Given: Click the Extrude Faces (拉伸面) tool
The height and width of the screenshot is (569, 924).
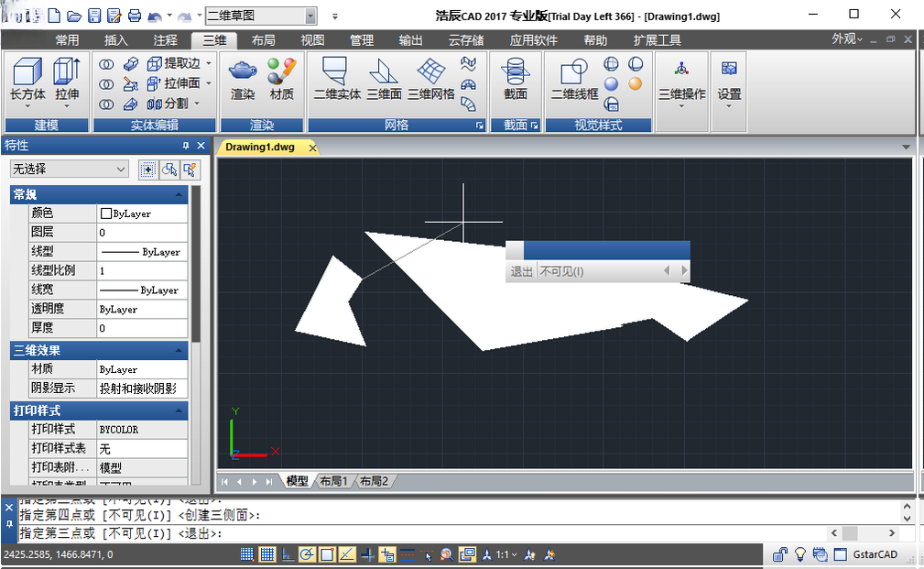Looking at the screenshot, I should click(x=174, y=83).
